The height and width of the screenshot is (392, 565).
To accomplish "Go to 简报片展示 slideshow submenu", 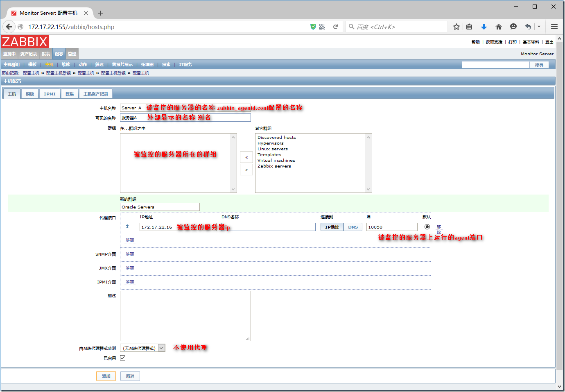I will (122, 65).
